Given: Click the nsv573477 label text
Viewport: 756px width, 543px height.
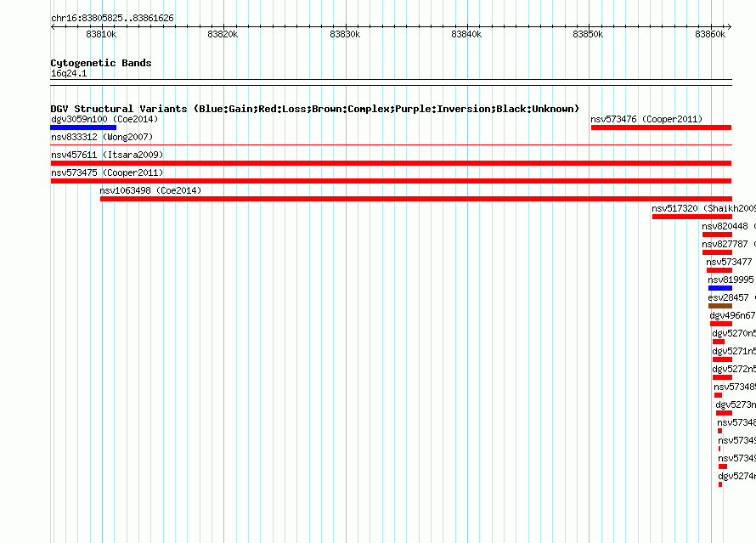Looking at the screenshot, I should 729,262.
